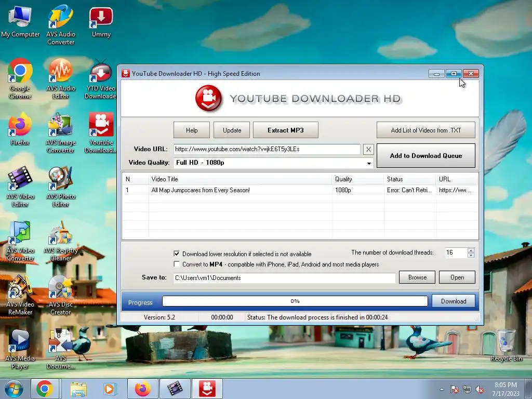The image size is (532, 399).
Task: Select row 'All Map Jumpscares from Every Season!'
Action: click(x=300, y=190)
